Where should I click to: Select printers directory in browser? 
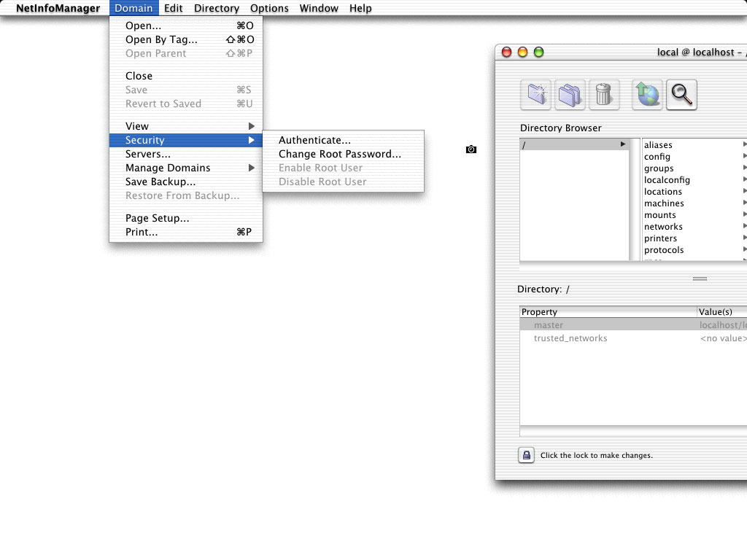(x=694, y=238)
